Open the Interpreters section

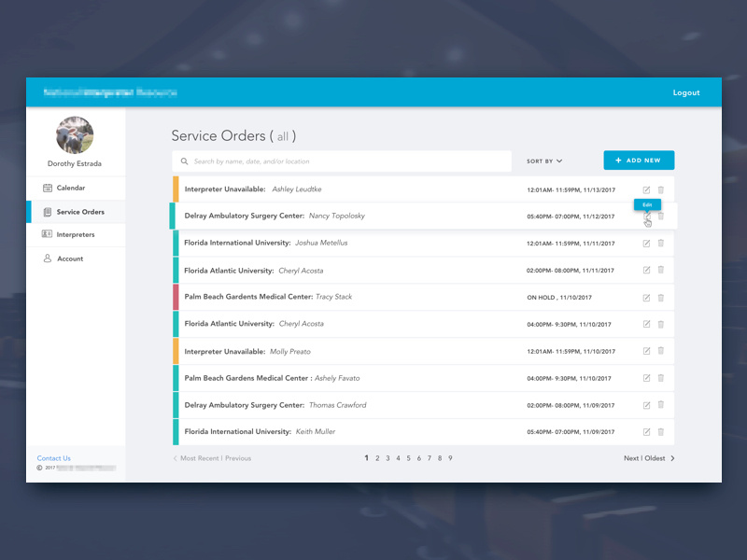[x=77, y=235]
